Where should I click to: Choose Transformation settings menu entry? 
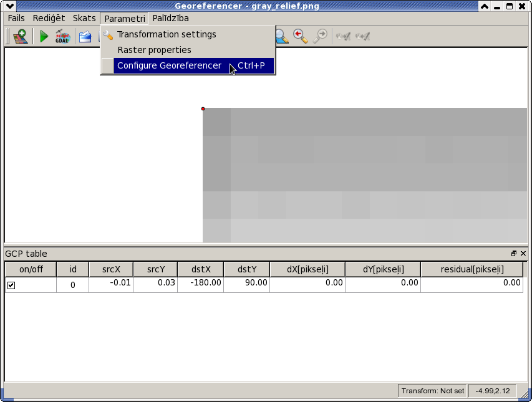(188, 34)
